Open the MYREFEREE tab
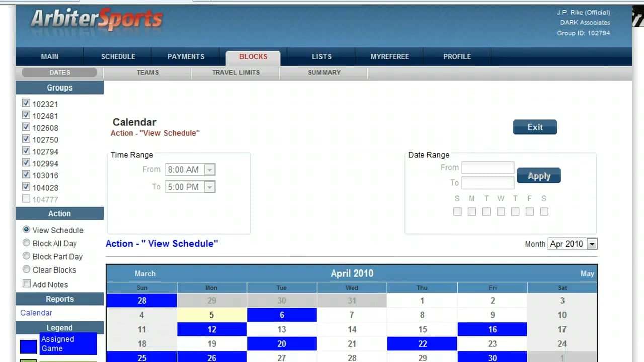This screenshot has width=644, height=362. tap(389, 57)
